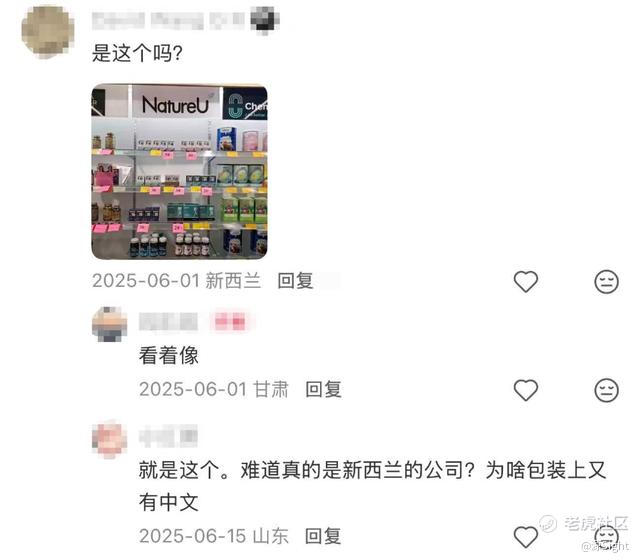Select comment text '就是这个。难道真的是新西兰的公司'
This screenshot has height=560, width=640.
(307, 470)
